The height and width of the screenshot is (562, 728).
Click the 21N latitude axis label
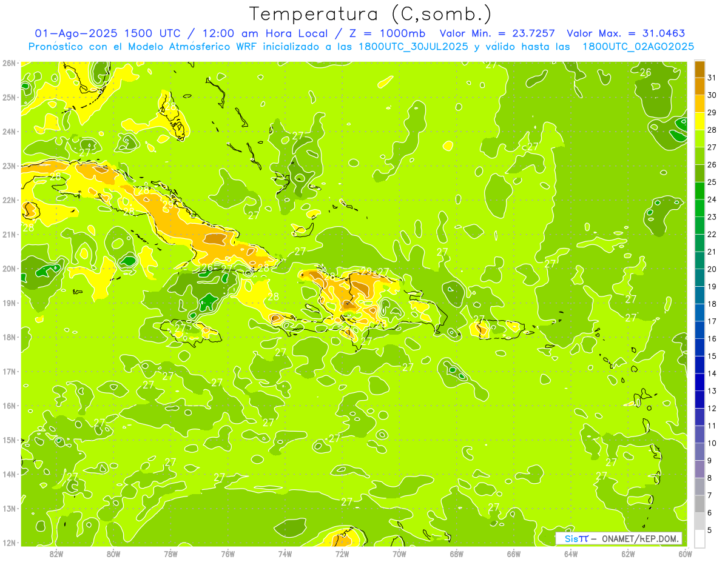8,234
